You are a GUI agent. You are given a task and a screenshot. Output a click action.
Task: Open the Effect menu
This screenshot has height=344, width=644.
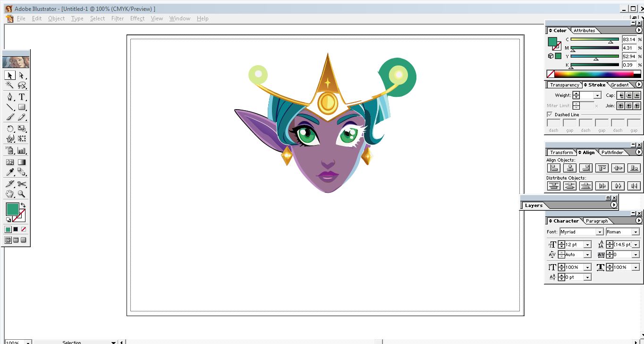point(137,18)
